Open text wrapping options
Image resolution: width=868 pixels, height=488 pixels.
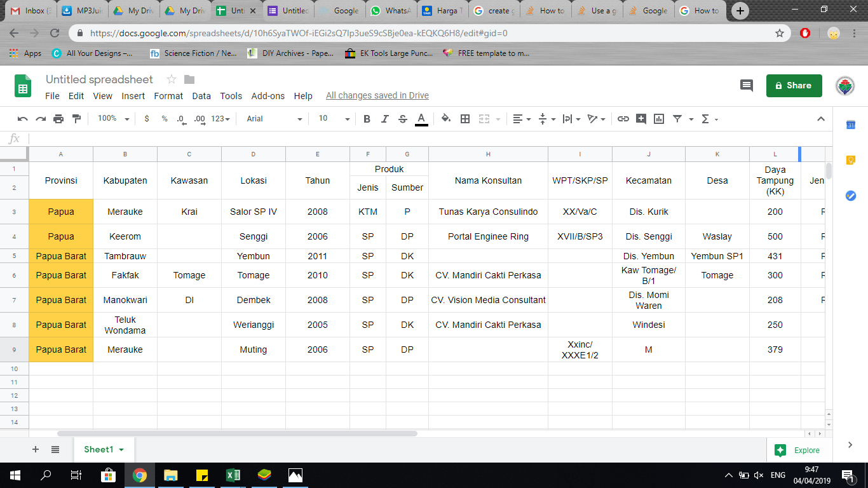[571, 119]
